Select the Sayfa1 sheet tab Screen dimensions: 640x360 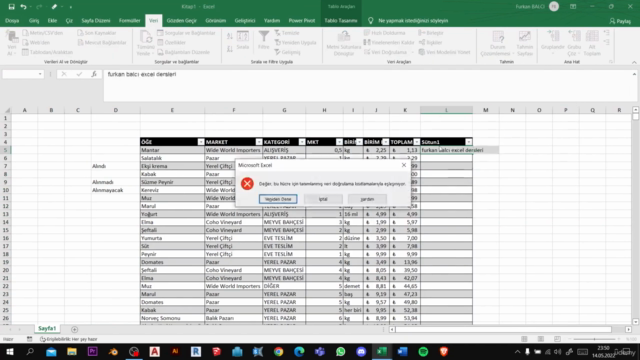click(47, 329)
